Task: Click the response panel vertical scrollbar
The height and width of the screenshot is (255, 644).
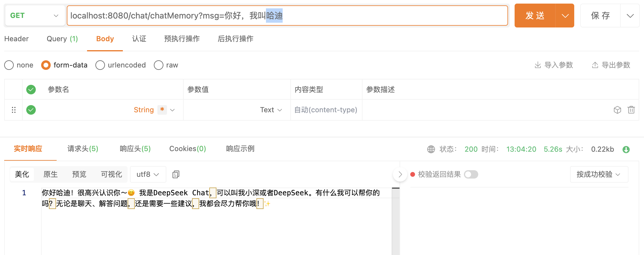Action: click(x=396, y=221)
